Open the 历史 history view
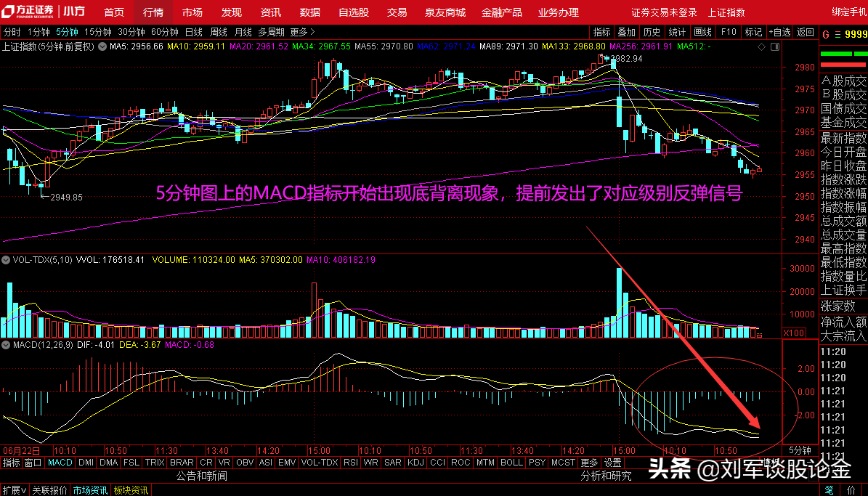868x496 pixels. click(651, 32)
